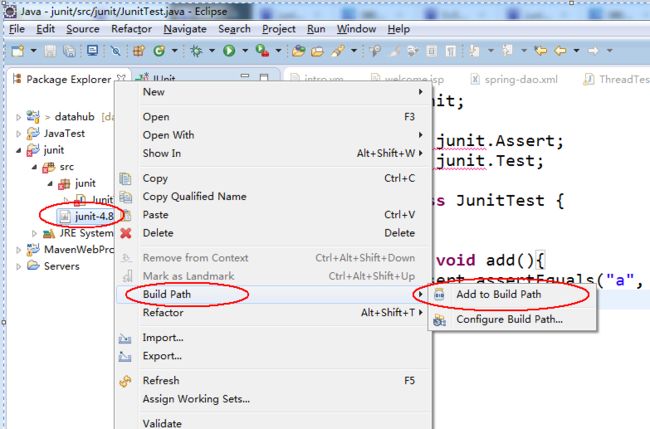The width and height of the screenshot is (650, 429).
Task: Click the Search flashlight toolbar icon
Action: 338,51
